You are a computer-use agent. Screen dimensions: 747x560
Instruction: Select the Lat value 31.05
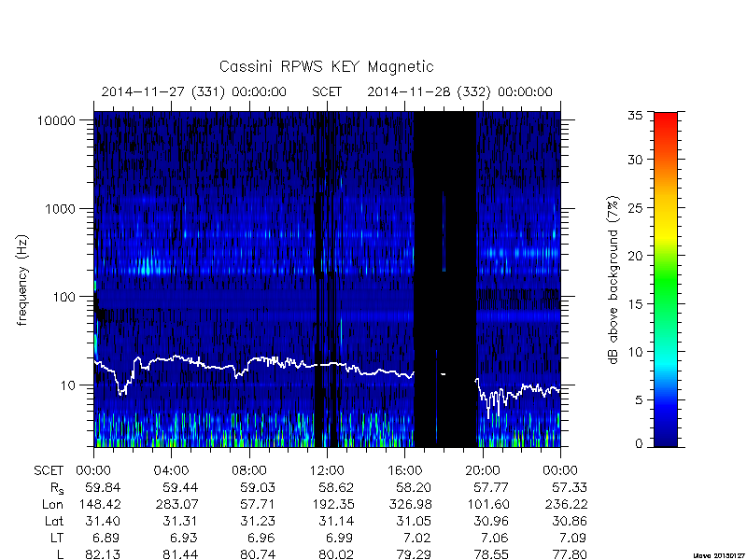(x=414, y=521)
